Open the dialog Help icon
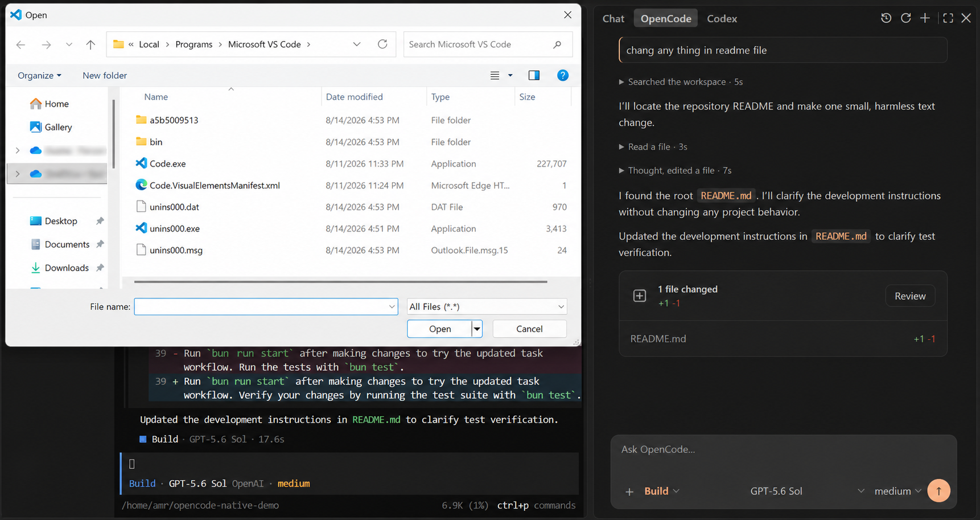Viewport: 980px width, 520px height. (x=563, y=75)
